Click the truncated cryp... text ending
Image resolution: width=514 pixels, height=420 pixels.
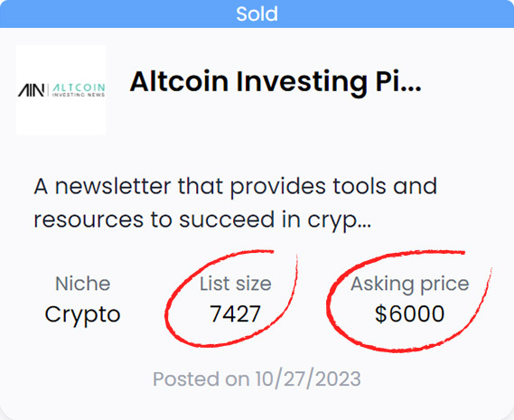(340, 220)
